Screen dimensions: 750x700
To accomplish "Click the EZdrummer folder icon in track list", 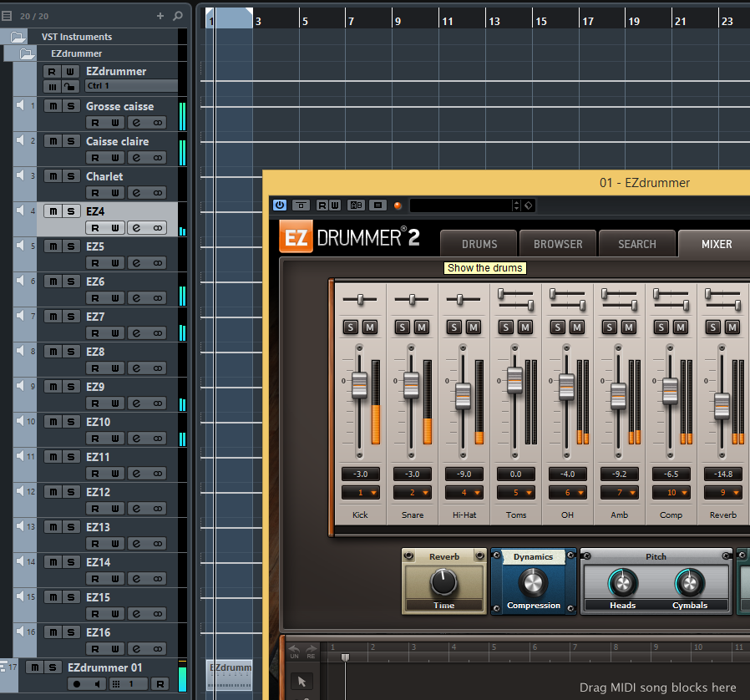I will click(x=27, y=53).
